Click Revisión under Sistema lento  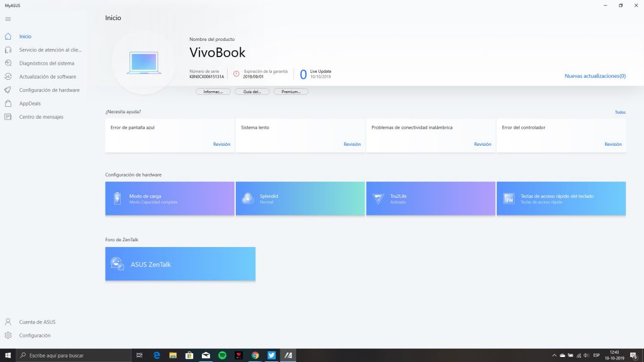(352, 144)
